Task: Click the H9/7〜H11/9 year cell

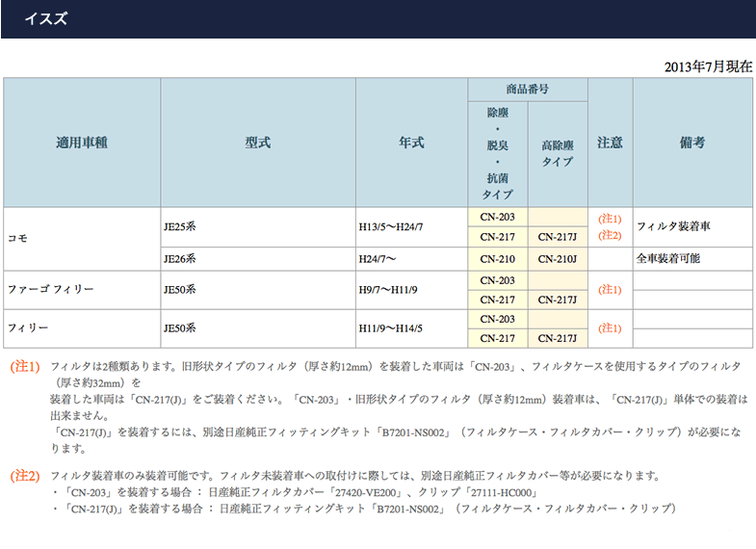Action: (411, 290)
